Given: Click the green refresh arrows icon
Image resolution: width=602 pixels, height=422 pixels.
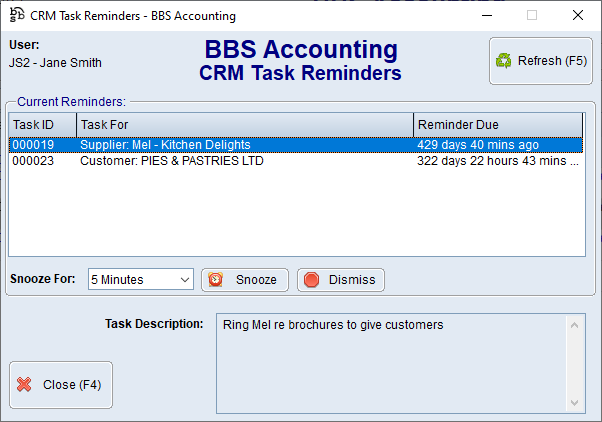Looking at the screenshot, I should 504,61.
